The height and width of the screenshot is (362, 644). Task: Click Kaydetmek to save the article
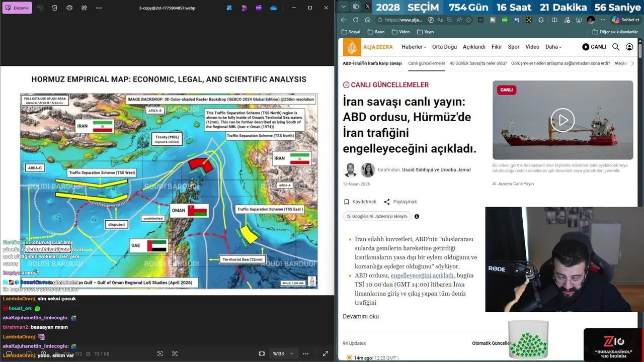pyautogui.click(x=360, y=202)
